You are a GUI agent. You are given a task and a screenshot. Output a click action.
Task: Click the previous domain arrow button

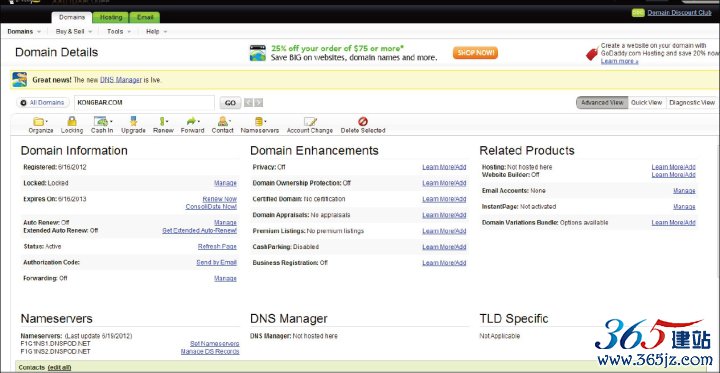[248, 103]
